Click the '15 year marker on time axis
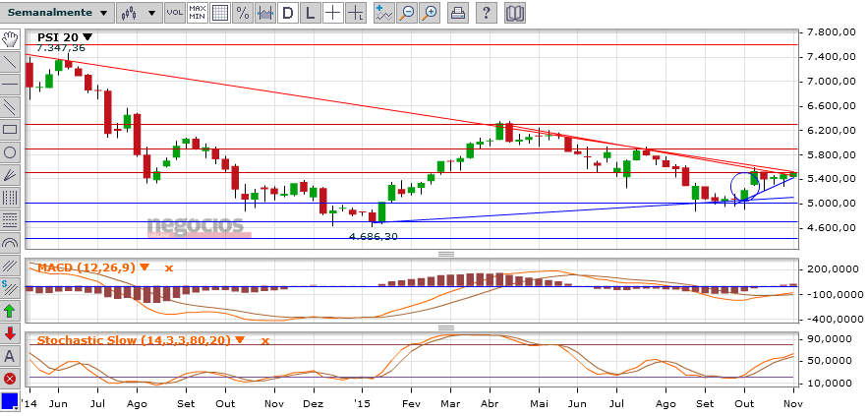This screenshot has height=416, width=868. [x=362, y=404]
